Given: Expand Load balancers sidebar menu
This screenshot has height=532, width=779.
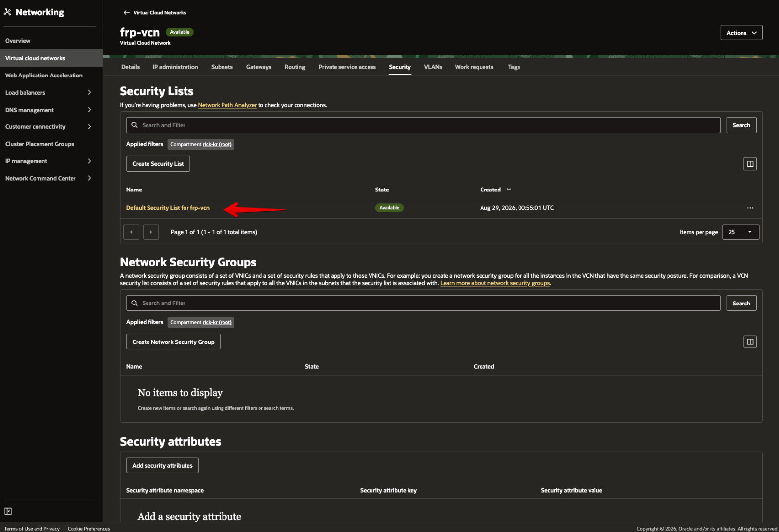Looking at the screenshot, I should point(89,92).
